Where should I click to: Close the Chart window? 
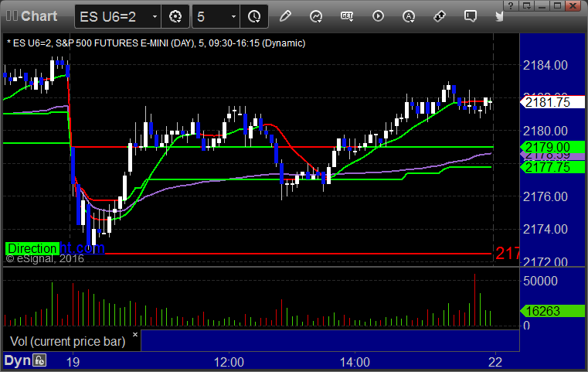(x=573, y=5)
